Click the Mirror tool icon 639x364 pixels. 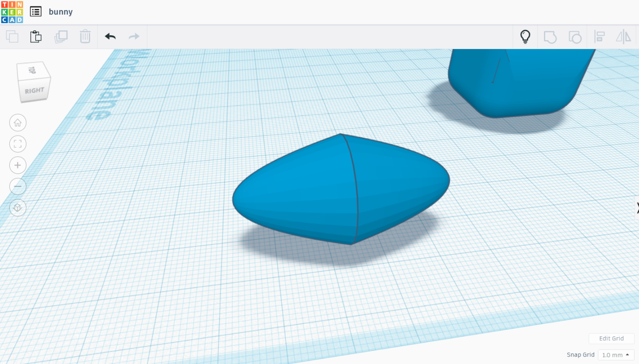coord(623,37)
